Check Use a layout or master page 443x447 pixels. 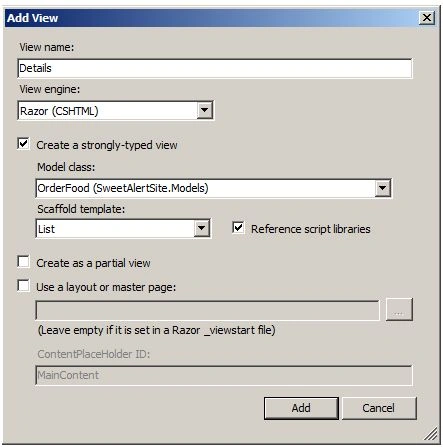24,286
